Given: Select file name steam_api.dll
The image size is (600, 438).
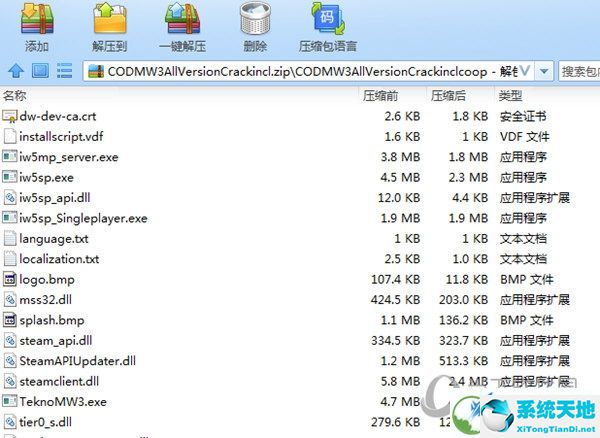Looking at the screenshot, I should pyautogui.click(x=56, y=341).
